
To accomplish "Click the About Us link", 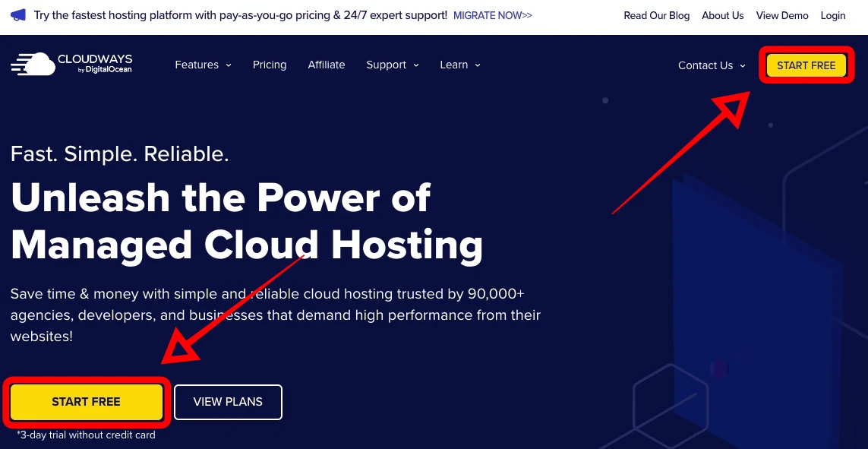I will coord(722,15).
